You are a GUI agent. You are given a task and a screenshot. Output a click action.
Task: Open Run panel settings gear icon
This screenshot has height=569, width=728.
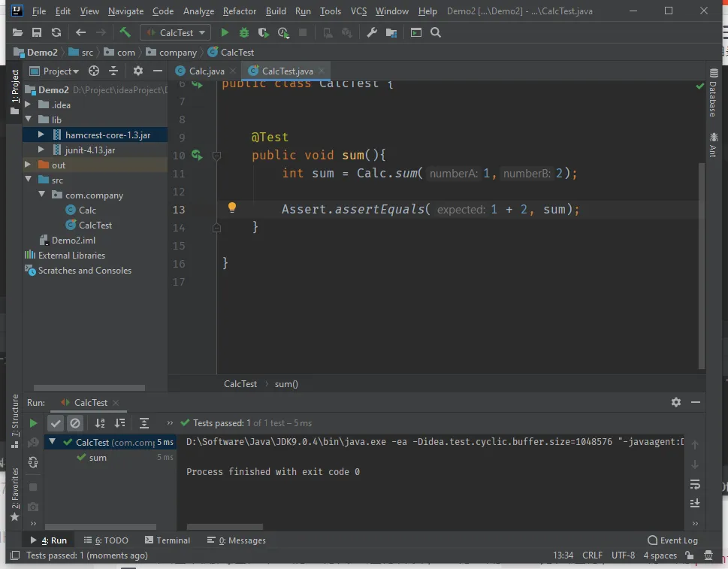(675, 402)
